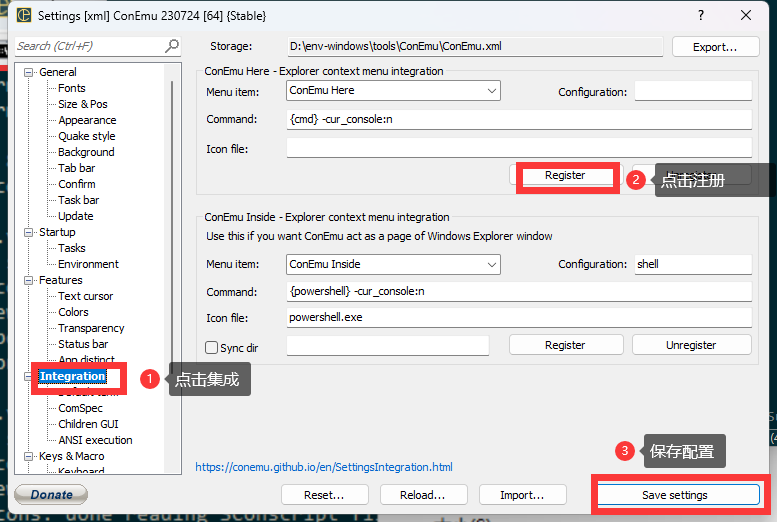
Task: Select Size & Pos settings page
Action: click(x=83, y=104)
